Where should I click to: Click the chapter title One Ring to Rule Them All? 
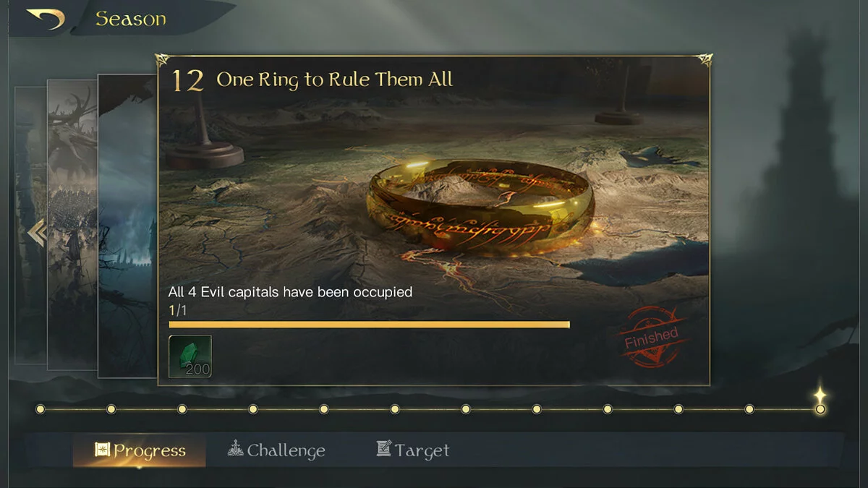point(335,80)
